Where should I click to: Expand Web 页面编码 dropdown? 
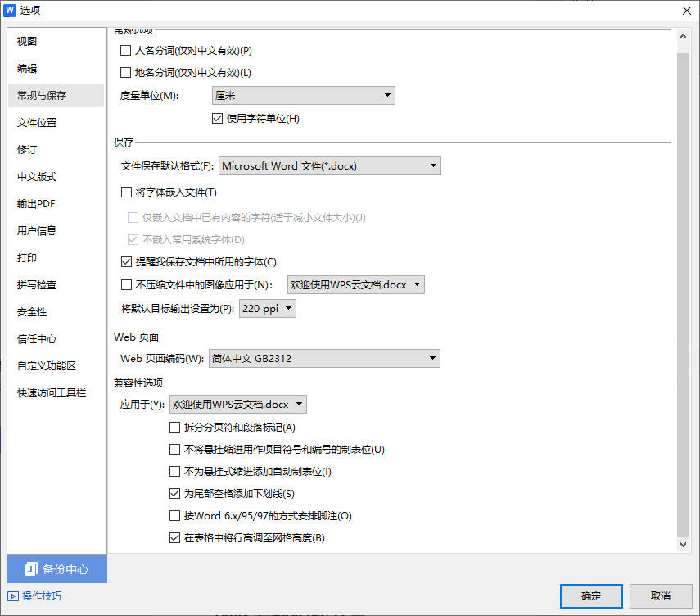pyautogui.click(x=323, y=359)
